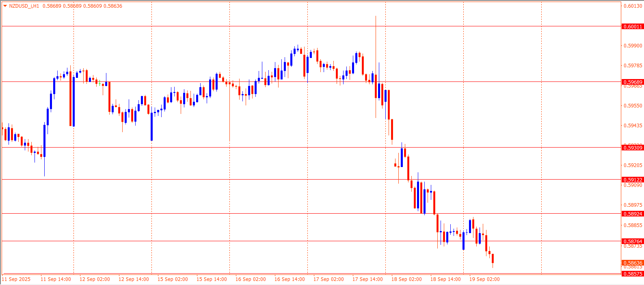Click the 17 Sep 14:00 time label
644x285 pixels.
point(367,279)
